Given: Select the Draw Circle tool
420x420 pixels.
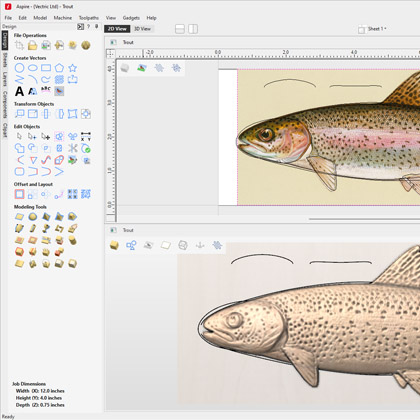Looking at the screenshot, I should [19, 68].
